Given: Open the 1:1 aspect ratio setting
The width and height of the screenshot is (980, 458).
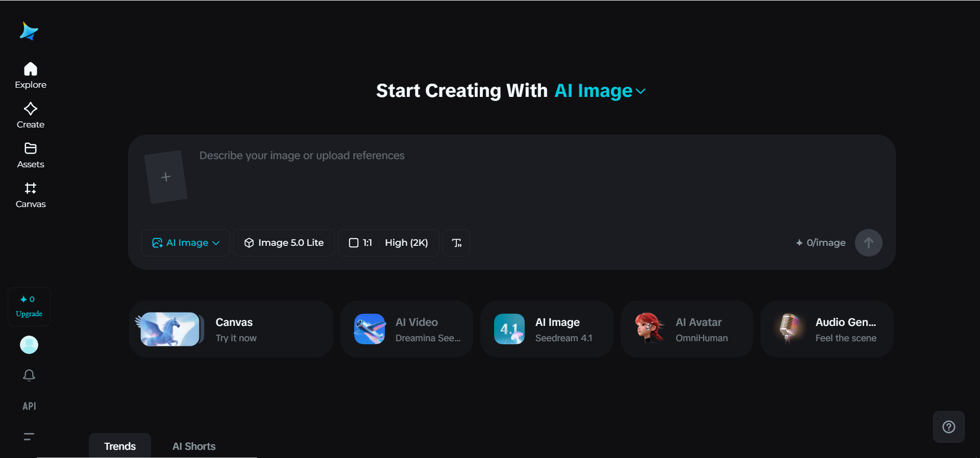Looking at the screenshot, I should click(360, 243).
